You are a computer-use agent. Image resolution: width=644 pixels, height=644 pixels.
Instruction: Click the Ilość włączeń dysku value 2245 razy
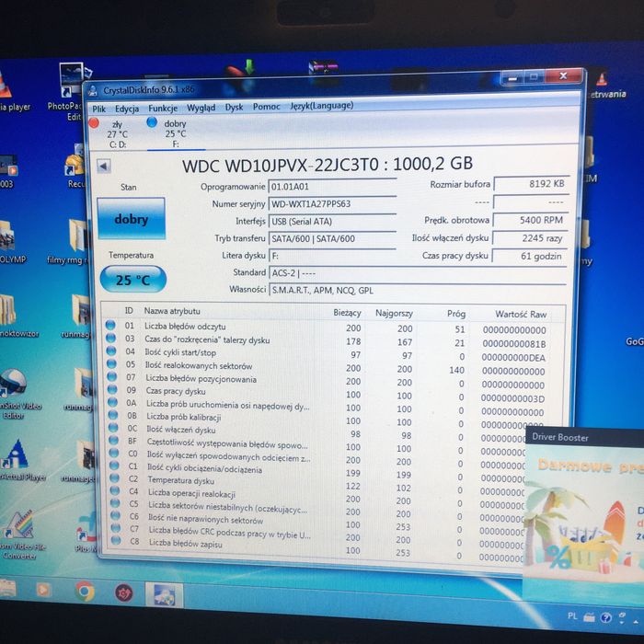[530, 238]
